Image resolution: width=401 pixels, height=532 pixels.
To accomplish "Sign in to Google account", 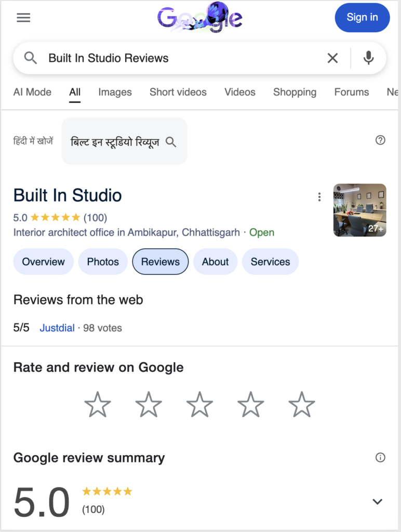I will click(x=363, y=18).
